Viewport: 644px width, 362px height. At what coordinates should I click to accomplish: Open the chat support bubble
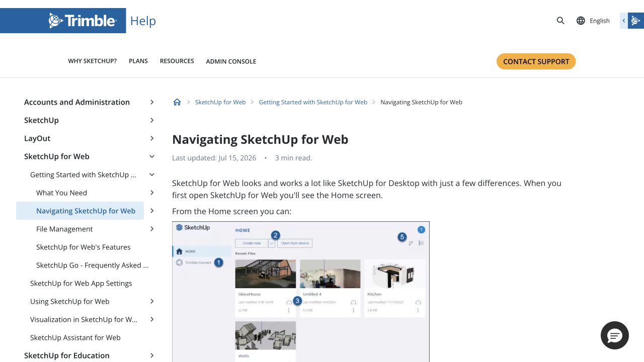[x=615, y=335]
